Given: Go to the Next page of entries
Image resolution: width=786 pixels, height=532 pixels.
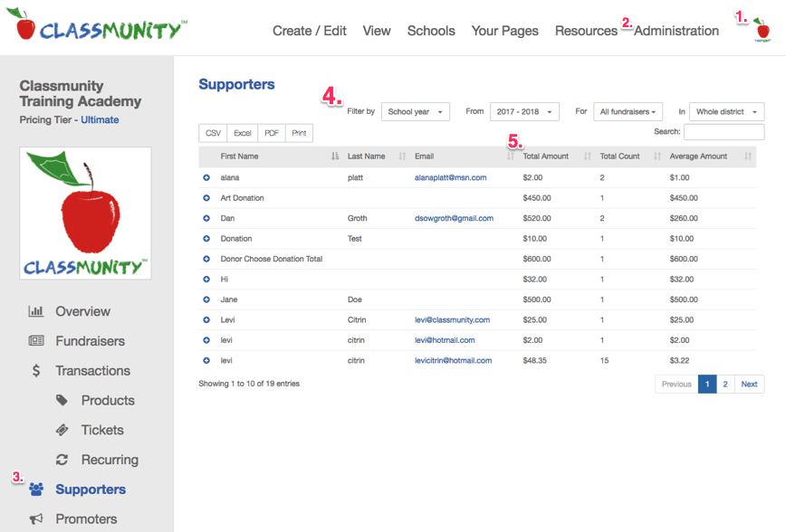Looking at the screenshot, I should point(749,384).
